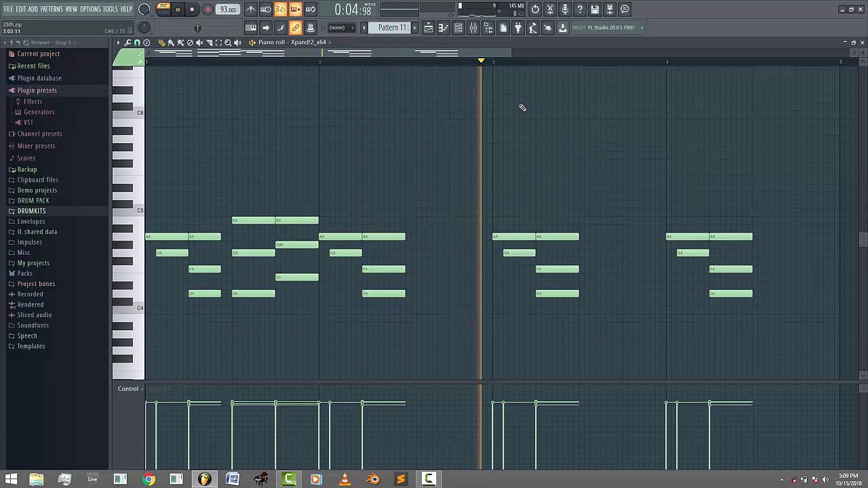The image size is (868, 488).
Task: Open the tempo tapper icon
Action: click(532, 28)
